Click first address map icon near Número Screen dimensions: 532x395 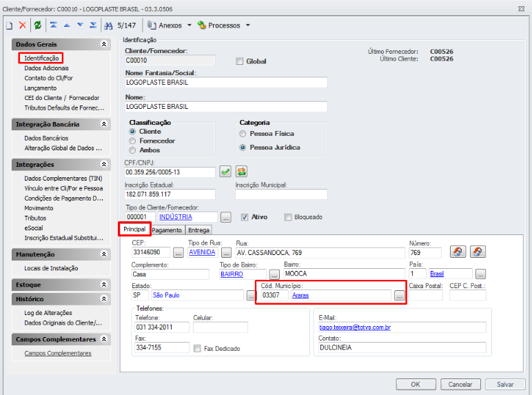(x=458, y=252)
